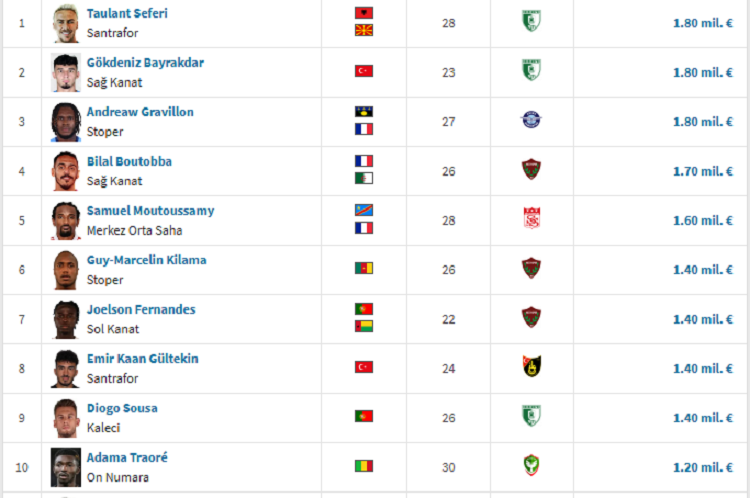Screen dimensions: 750x498
Task: Open Sivasspor crest in Samuel Moutoussamy's row
Action: point(531,218)
